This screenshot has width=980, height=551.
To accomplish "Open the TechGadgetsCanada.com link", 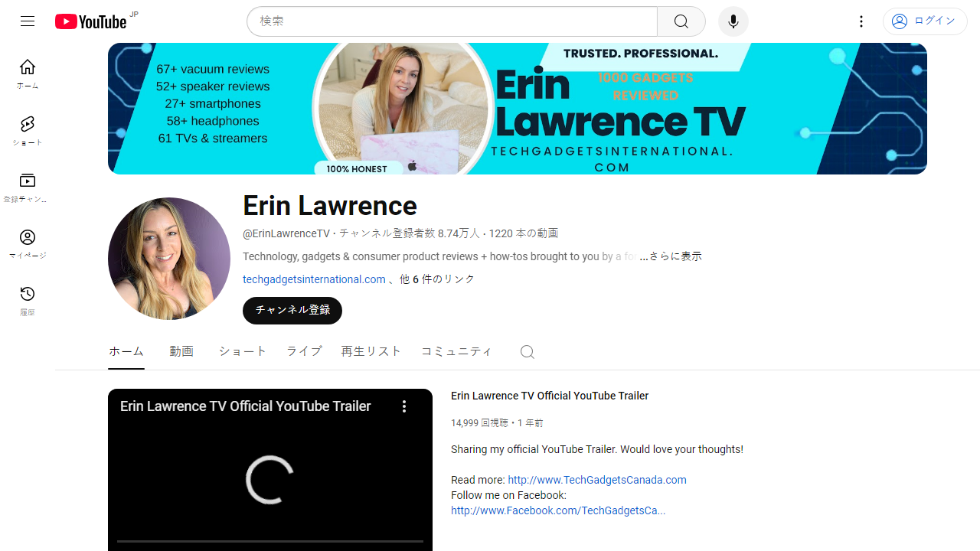I will pyautogui.click(x=597, y=480).
